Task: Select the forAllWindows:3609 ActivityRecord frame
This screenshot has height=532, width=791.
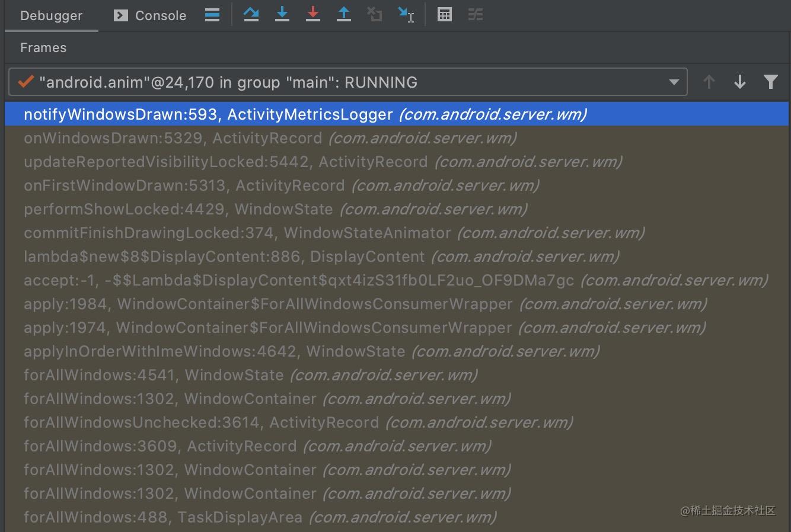Action: 397,446
